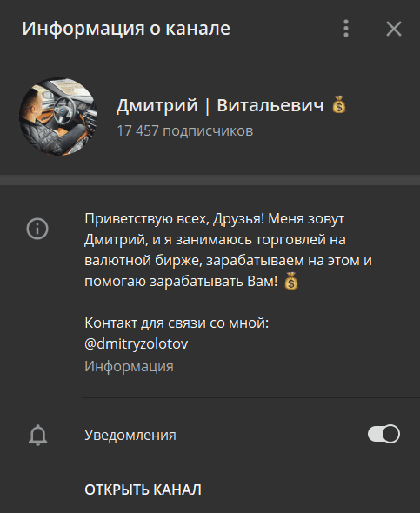
Task: Open the three-dot more options menu
Action: (x=346, y=29)
